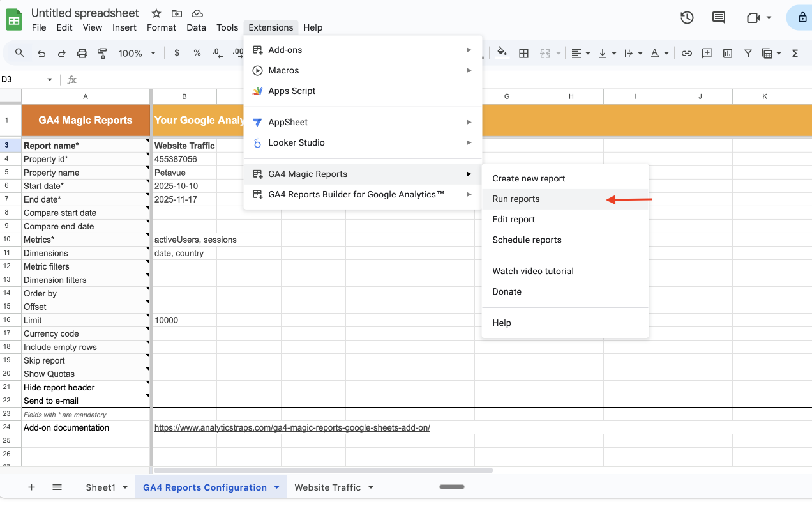This screenshot has height=506, width=812.
Task: Expand the Add-ons submenu
Action: click(x=363, y=50)
